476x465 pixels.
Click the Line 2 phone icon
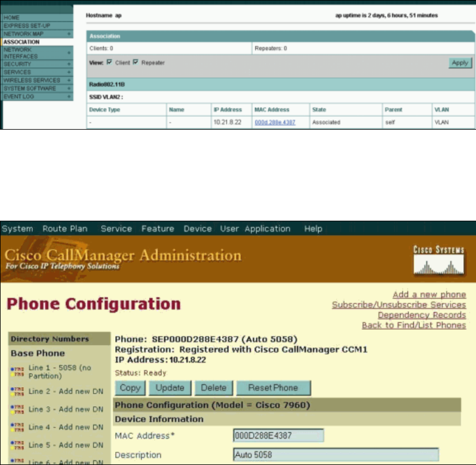(17, 392)
